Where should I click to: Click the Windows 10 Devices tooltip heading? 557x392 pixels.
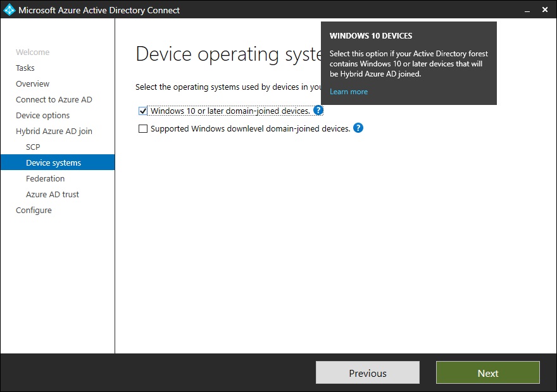pos(371,36)
